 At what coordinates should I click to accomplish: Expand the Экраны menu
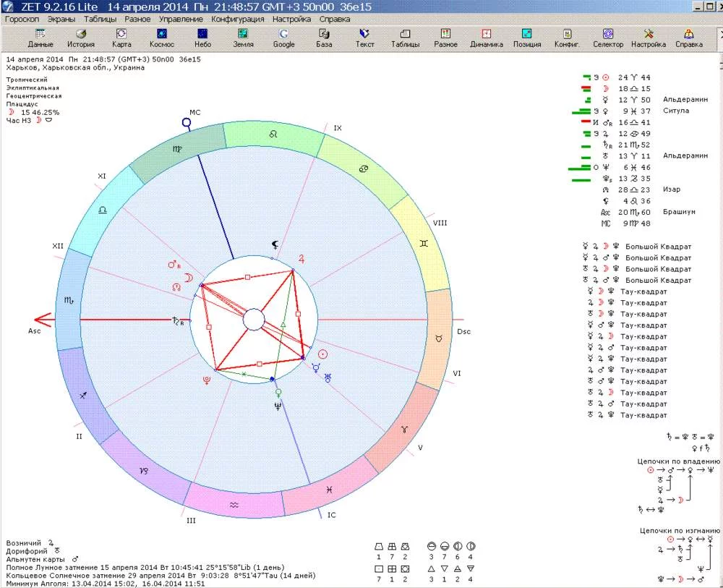(63, 20)
